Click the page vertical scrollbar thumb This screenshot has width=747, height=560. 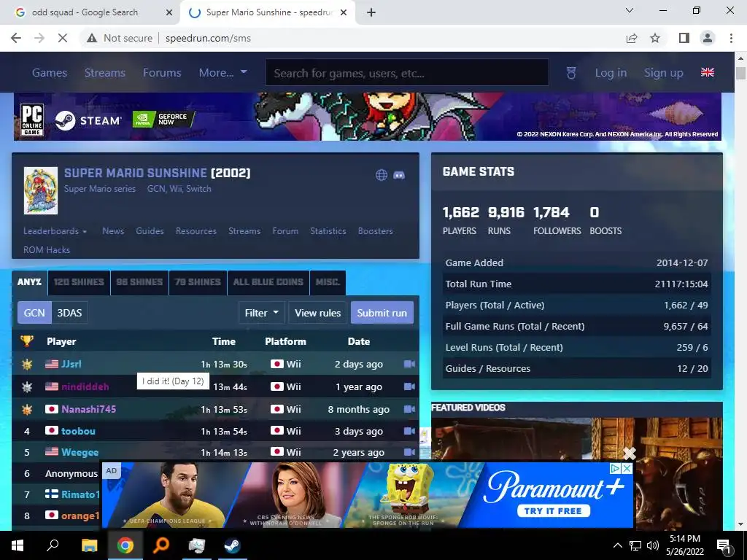click(740, 73)
